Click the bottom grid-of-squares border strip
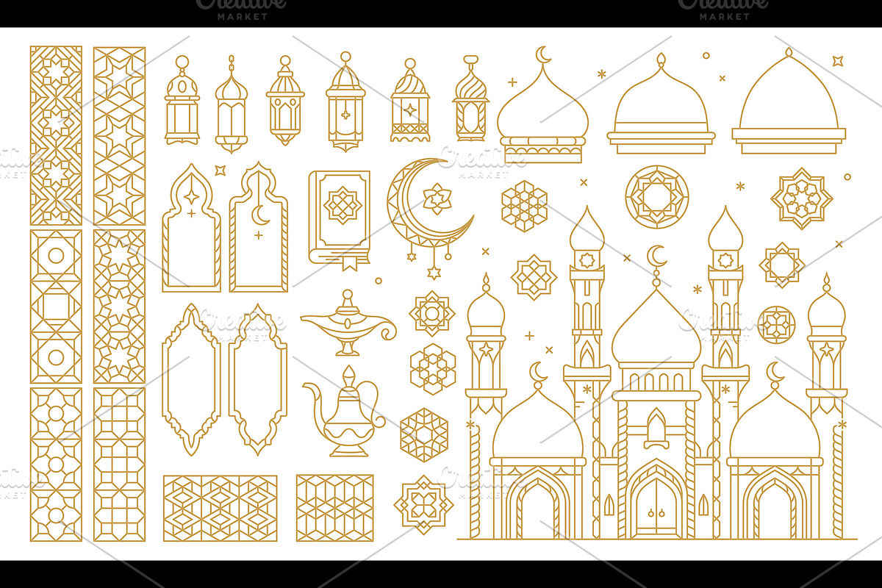 pyautogui.click(x=119, y=465)
